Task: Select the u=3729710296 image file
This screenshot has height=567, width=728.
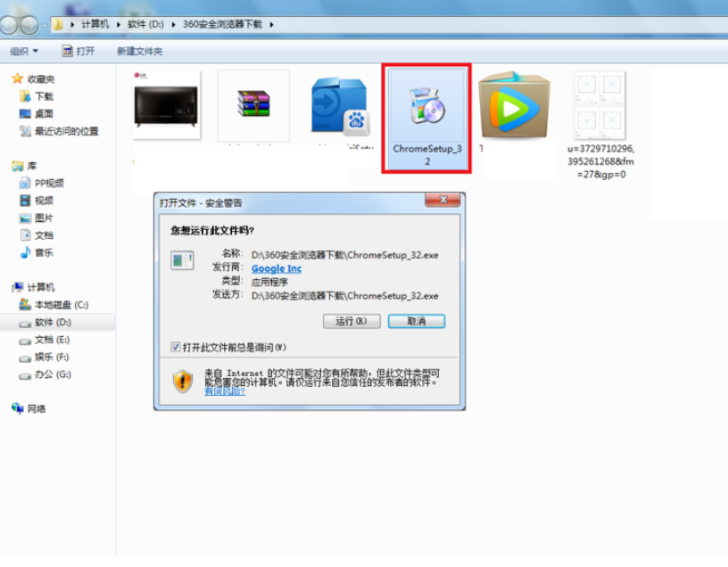Action: pyautogui.click(x=599, y=107)
